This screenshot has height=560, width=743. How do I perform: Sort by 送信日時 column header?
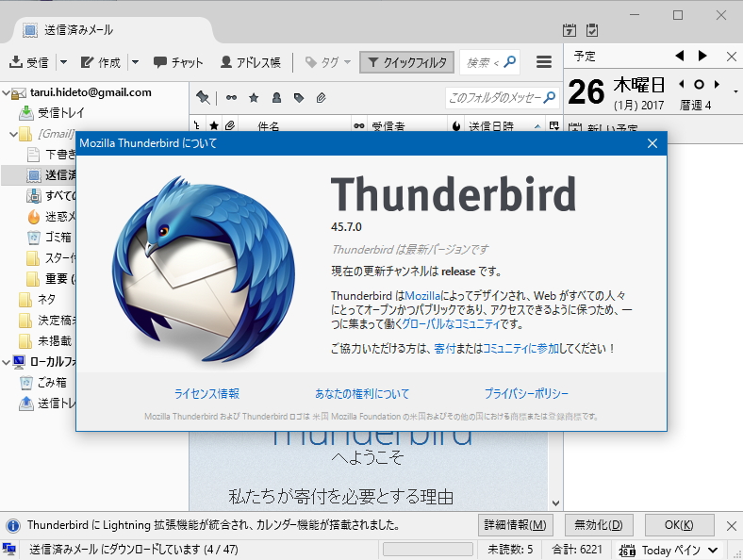tap(504, 125)
